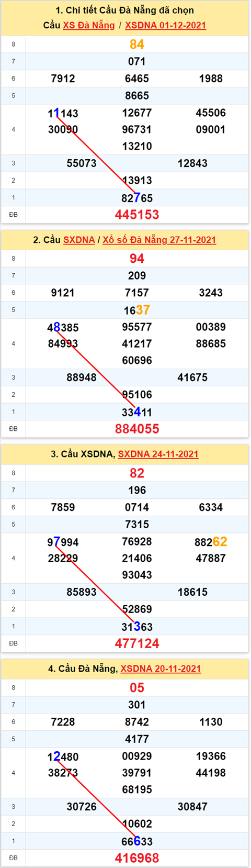Click prize-4 number 19366
The image size is (251, 868).
(x=211, y=756)
